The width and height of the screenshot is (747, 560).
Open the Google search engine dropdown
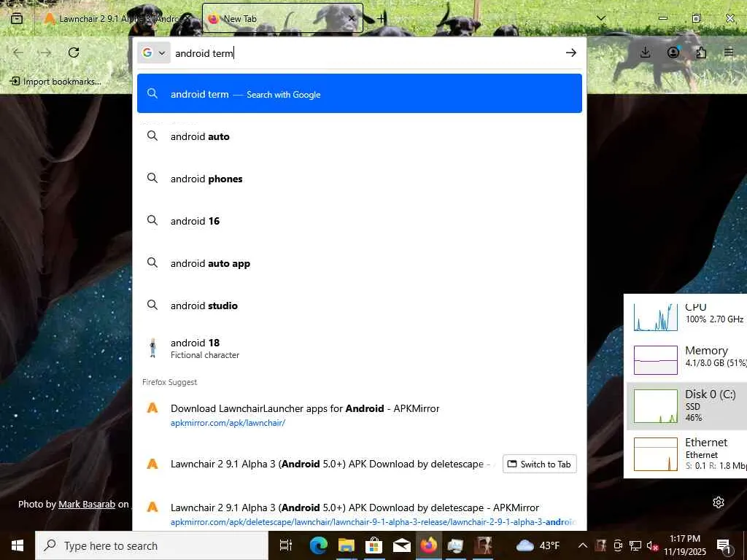[x=154, y=52]
